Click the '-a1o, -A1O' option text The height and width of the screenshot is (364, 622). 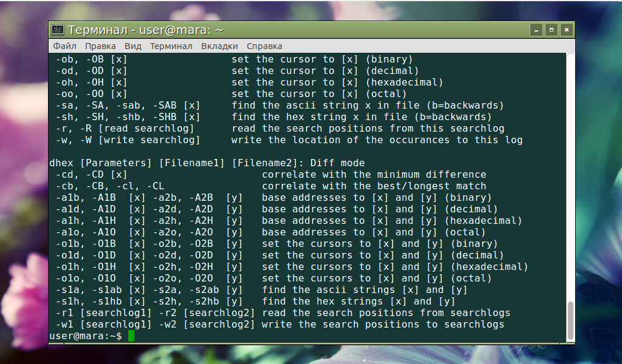(x=86, y=232)
